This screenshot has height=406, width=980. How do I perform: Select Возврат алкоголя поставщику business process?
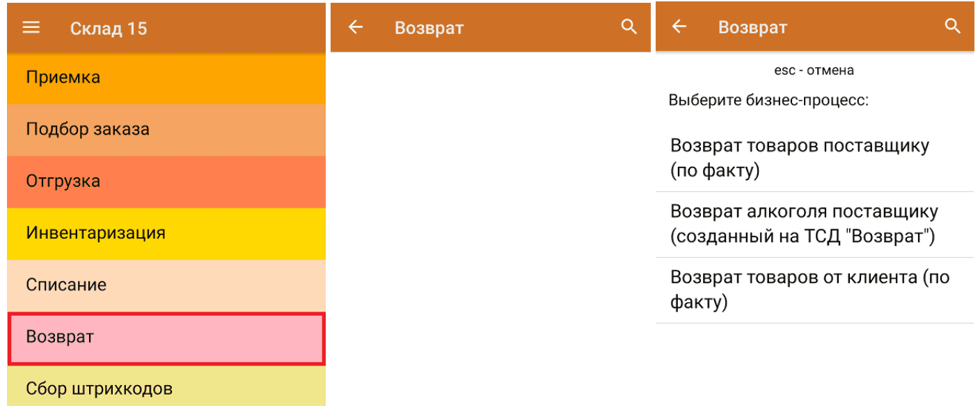(x=814, y=224)
